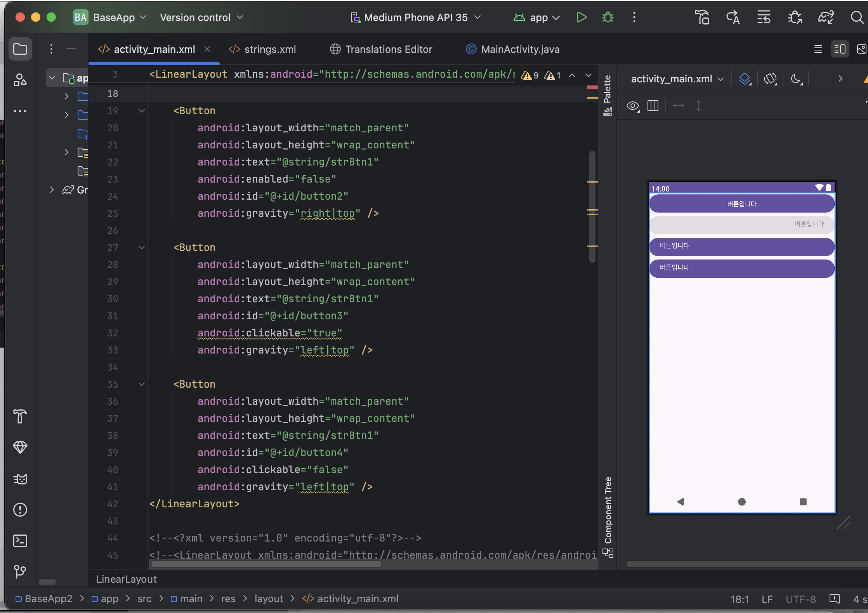Open the Problems tool window icon
The height and width of the screenshot is (613, 868).
pos(20,510)
